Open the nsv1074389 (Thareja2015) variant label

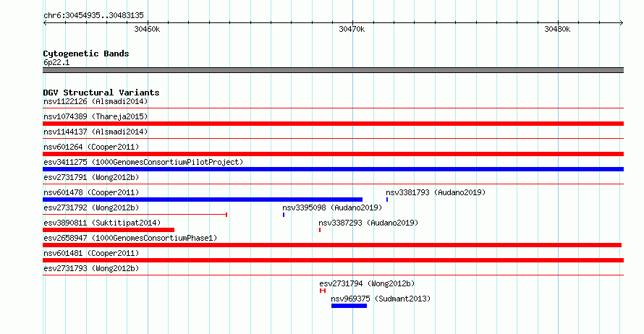pos(96,116)
